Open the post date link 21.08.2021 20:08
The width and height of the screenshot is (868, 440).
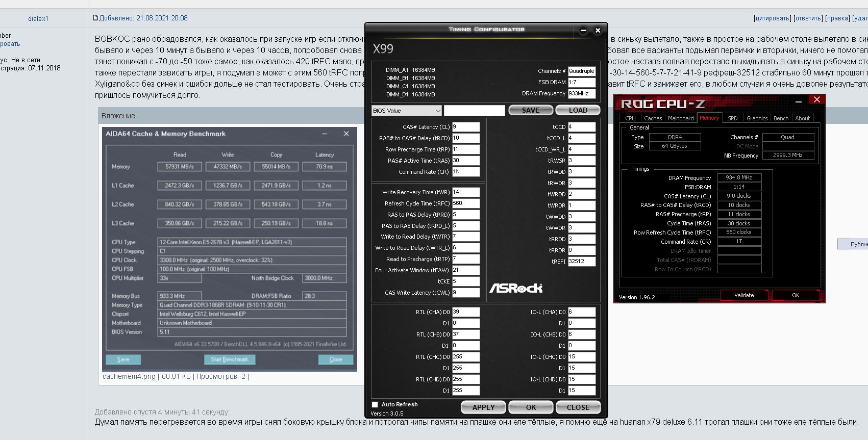[143, 18]
